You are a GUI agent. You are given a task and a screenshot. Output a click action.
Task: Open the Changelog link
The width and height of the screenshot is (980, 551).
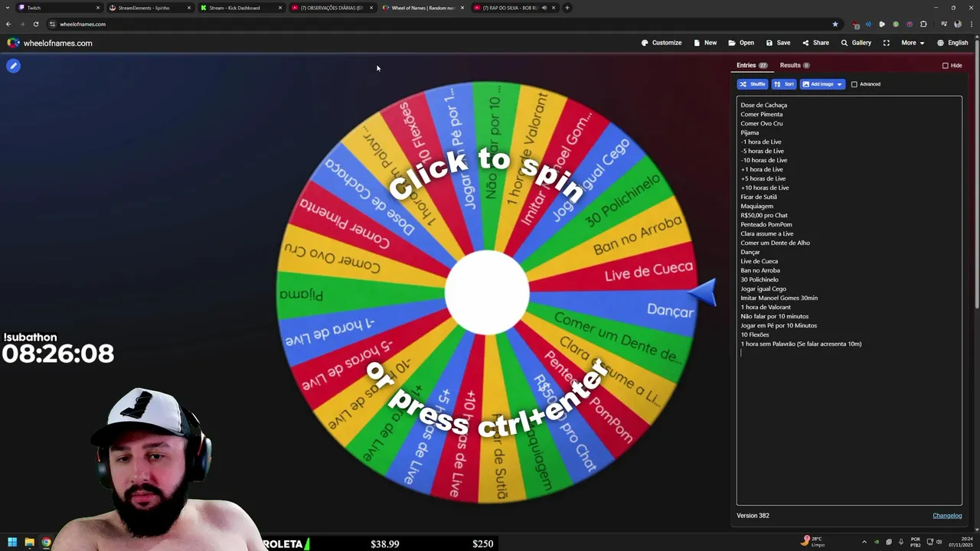(x=947, y=516)
